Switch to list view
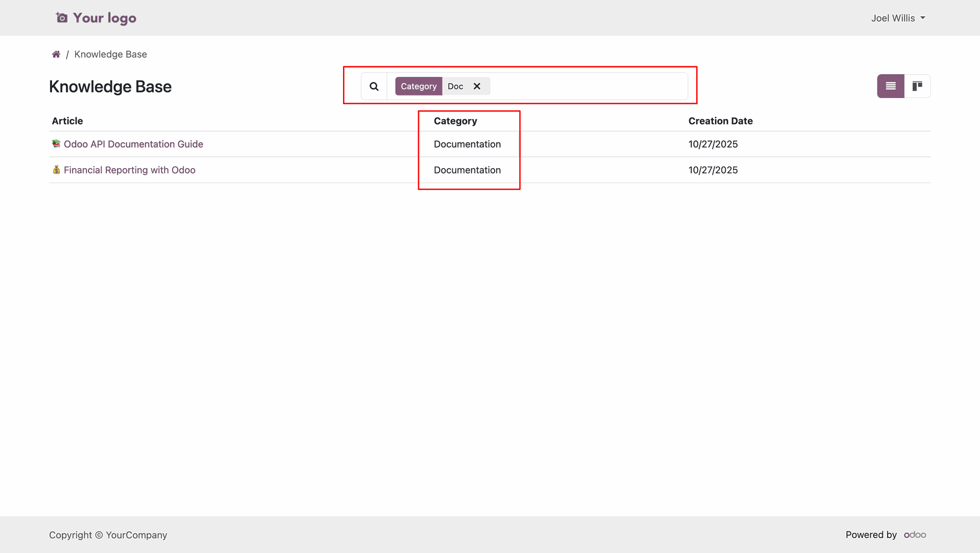The height and width of the screenshot is (553, 980). (890, 86)
